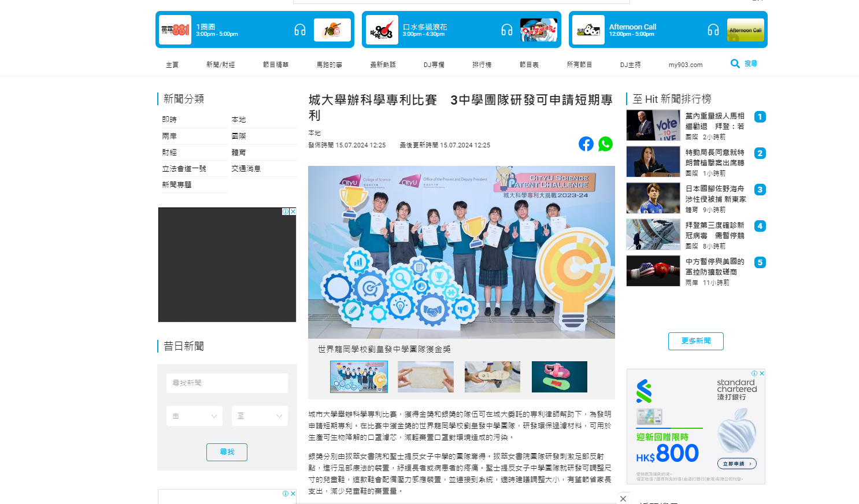
Task: Open 交通消息 category link
Action: coord(246,169)
